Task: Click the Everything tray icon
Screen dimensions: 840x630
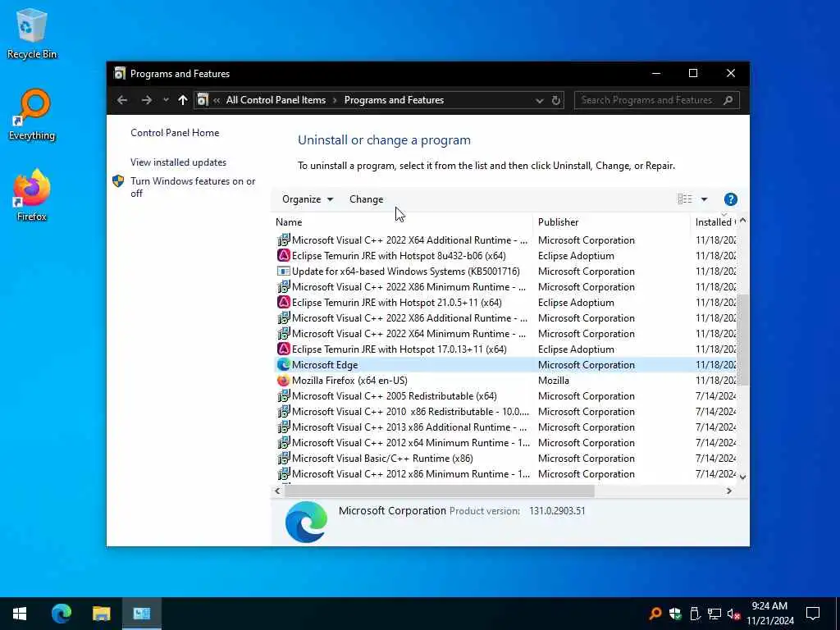Action: (x=655, y=614)
